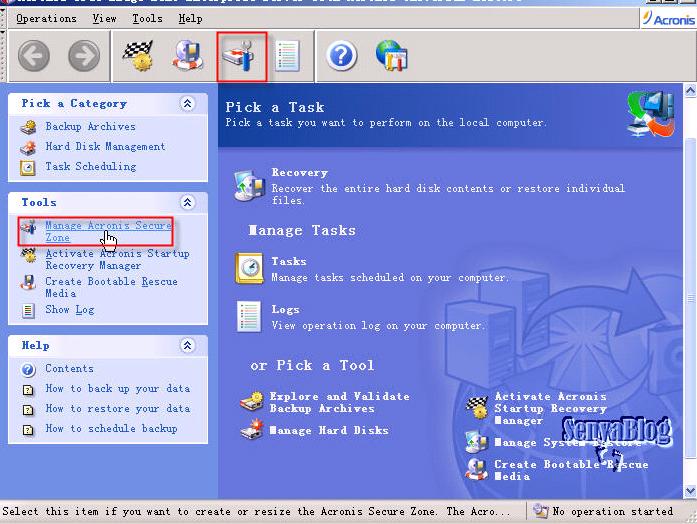
Task: Select the Recovery task title
Action: tap(300, 172)
